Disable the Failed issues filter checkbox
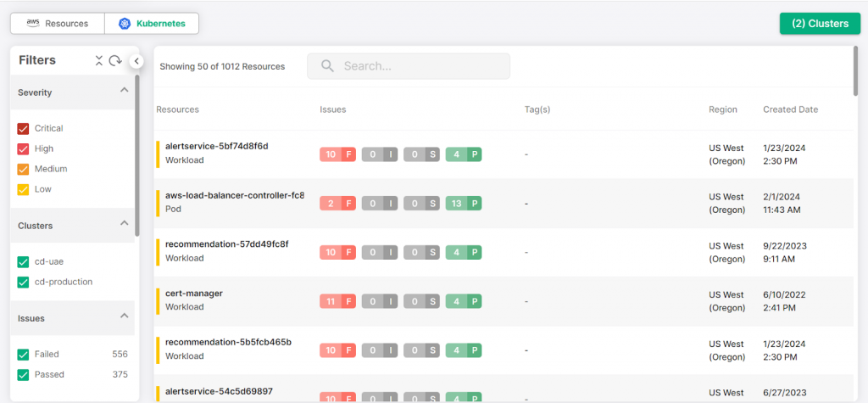868x403 pixels. (x=24, y=355)
